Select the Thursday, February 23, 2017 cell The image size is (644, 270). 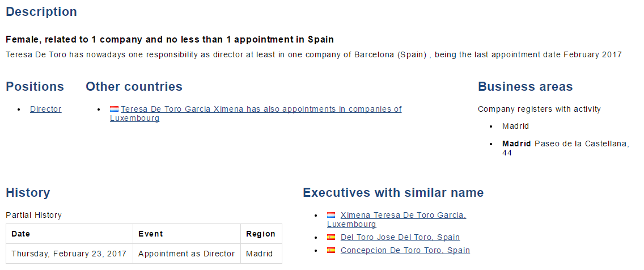pos(69,254)
